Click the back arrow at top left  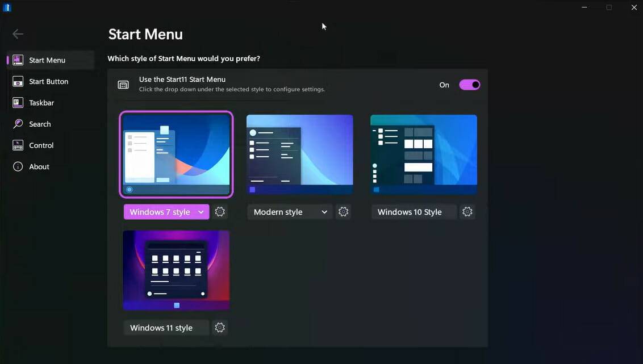pos(18,34)
